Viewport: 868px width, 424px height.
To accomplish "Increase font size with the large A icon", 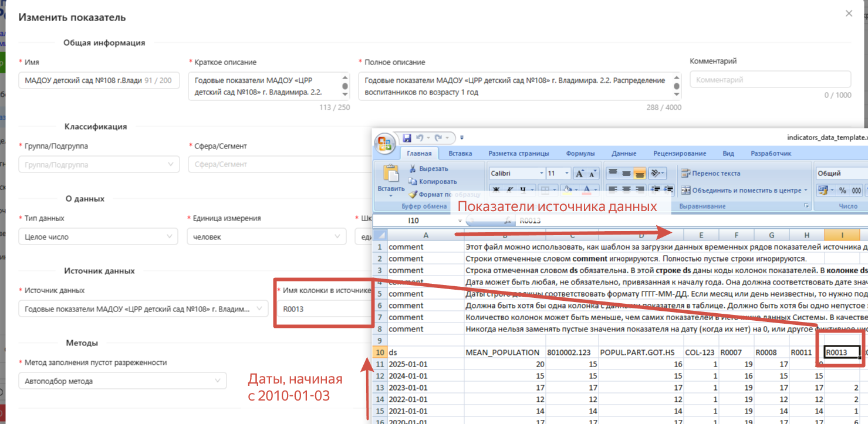I will click(579, 174).
